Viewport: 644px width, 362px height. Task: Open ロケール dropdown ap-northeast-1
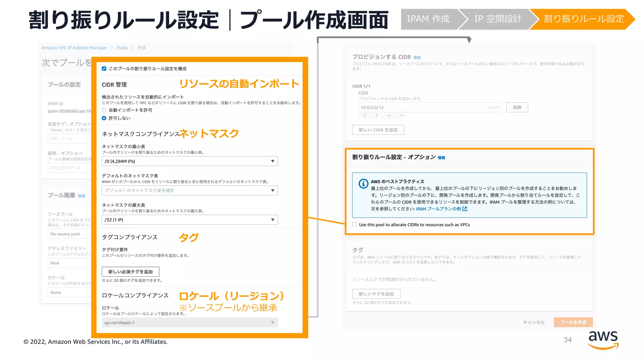tap(190, 323)
